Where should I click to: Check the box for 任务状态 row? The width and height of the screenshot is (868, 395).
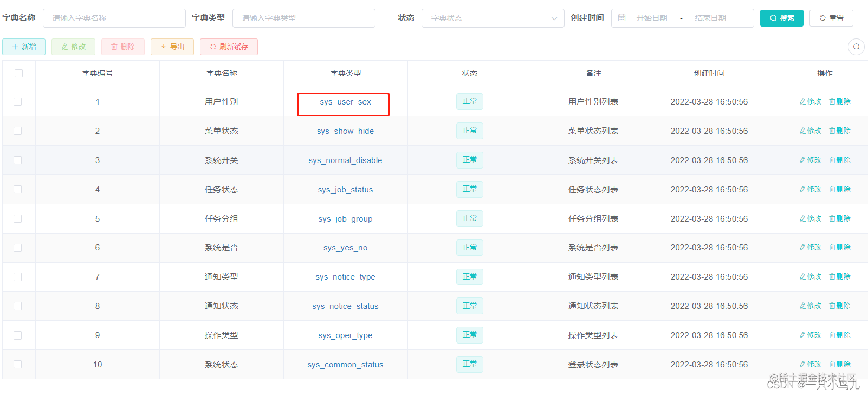pos(18,189)
